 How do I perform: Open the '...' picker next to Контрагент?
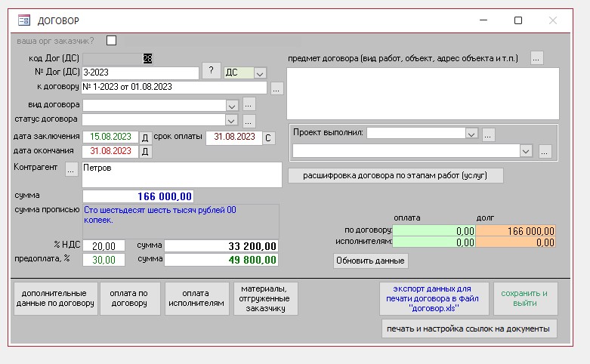71,170
